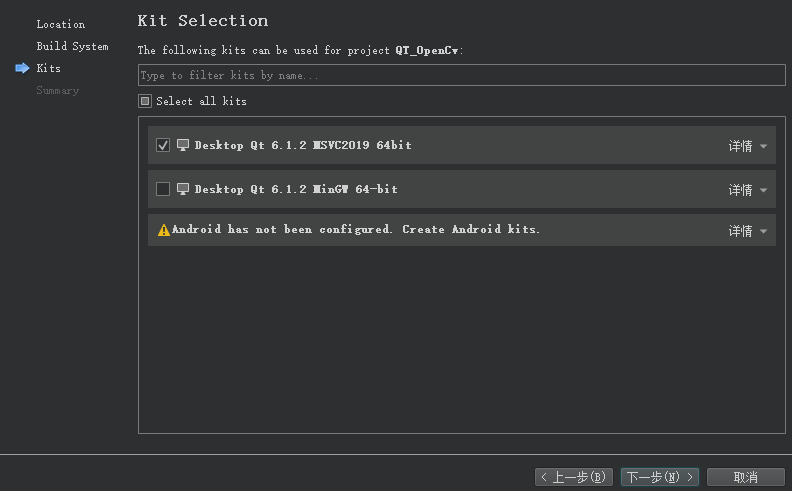The height and width of the screenshot is (491, 792).
Task: Enable Desktop Qt 6.1.2 MinGW 64-bit kit
Action: coord(164,189)
